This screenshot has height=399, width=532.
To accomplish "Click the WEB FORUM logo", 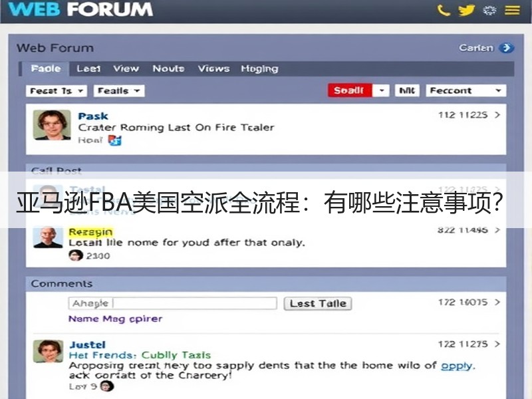I will pyautogui.click(x=80, y=9).
